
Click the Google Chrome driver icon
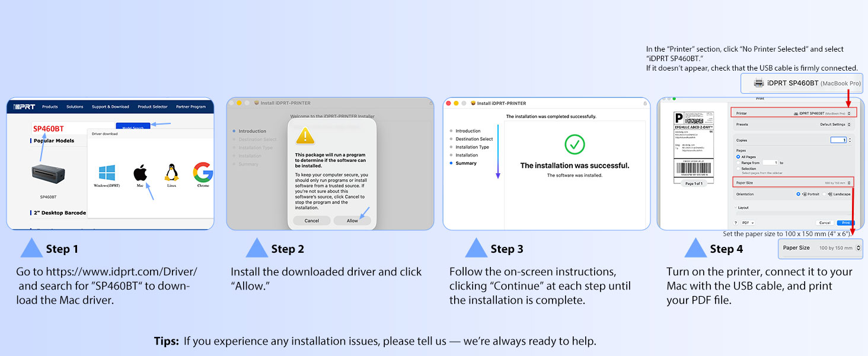[x=203, y=172]
